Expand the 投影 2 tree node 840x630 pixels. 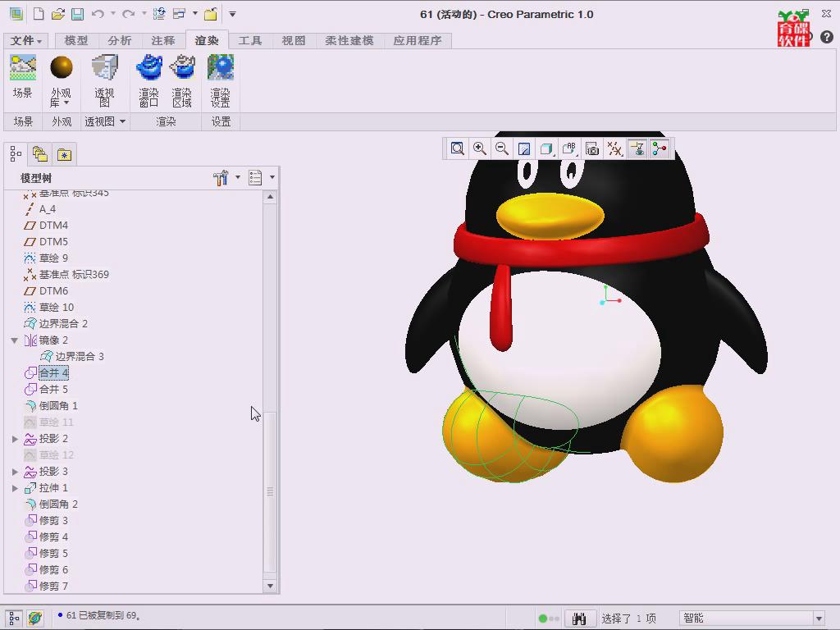15,439
